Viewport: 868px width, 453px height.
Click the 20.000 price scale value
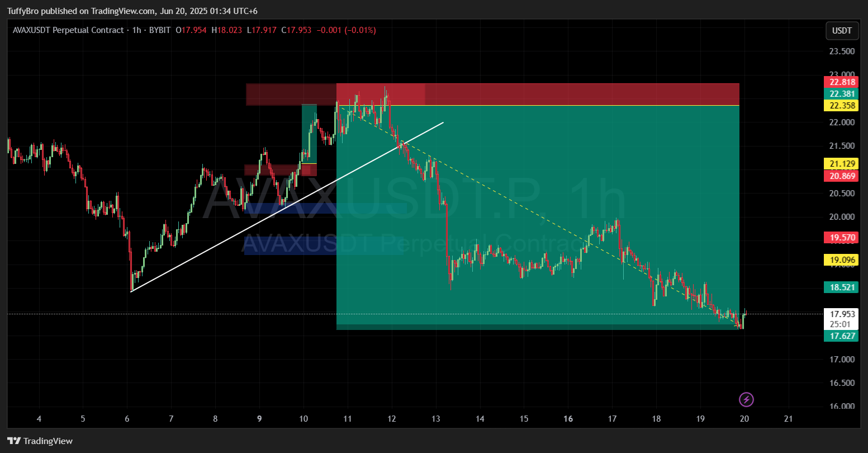842,217
